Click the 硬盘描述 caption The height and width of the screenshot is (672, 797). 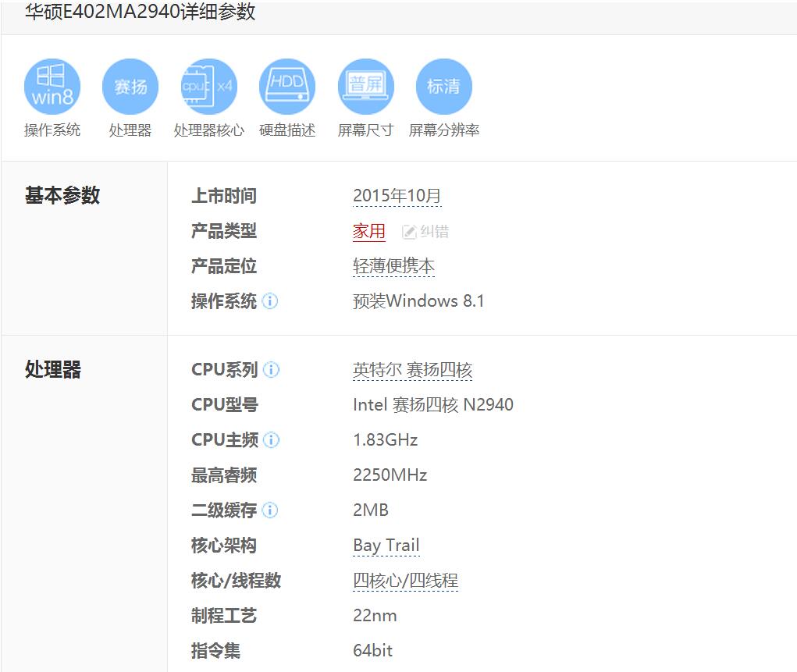(287, 130)
